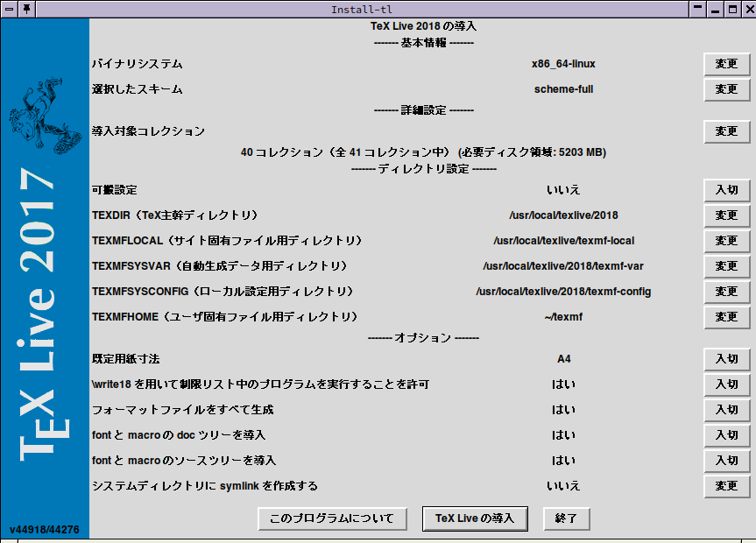756x543 pixels.
Task: Change the 導入対象コレクション selection
Action: click(x=726, y=131)
